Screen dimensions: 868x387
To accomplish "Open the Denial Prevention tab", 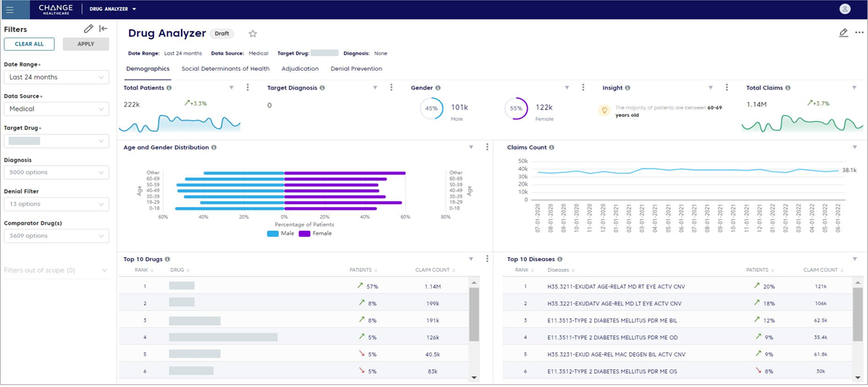I will [x=356, y=69].
